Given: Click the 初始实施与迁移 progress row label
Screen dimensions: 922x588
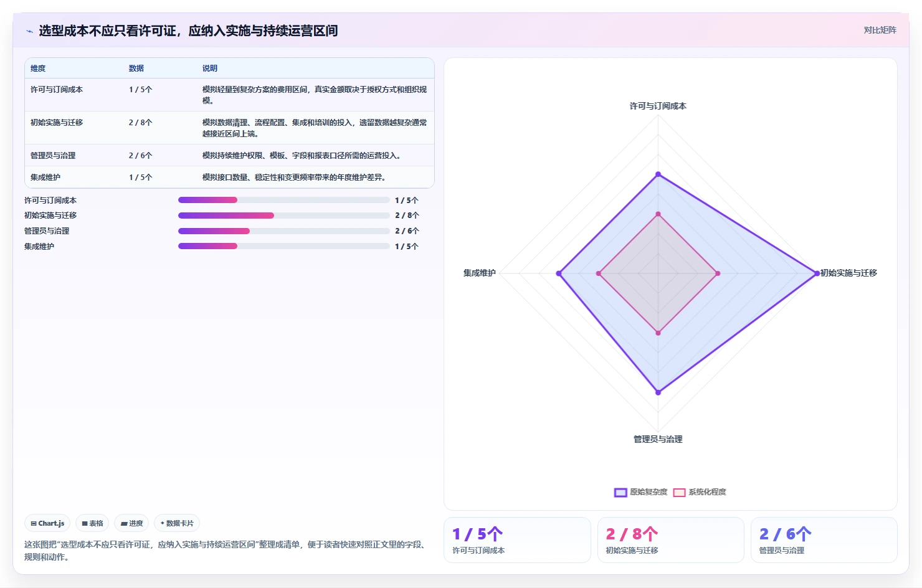Looking at the screenshot, I should coord(50,216).
